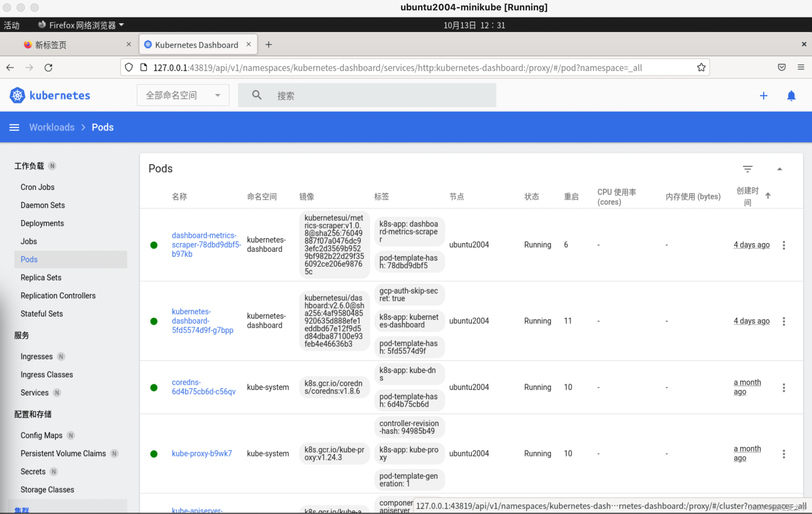Open Firefox网络浏览器 app menu dropdown
812x514 pixels.
81,25
